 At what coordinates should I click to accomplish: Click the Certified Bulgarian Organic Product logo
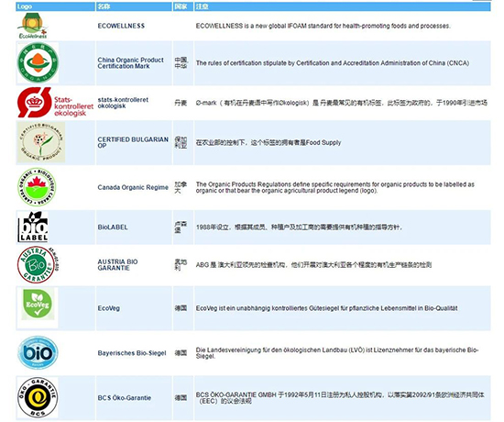point(41,142)
